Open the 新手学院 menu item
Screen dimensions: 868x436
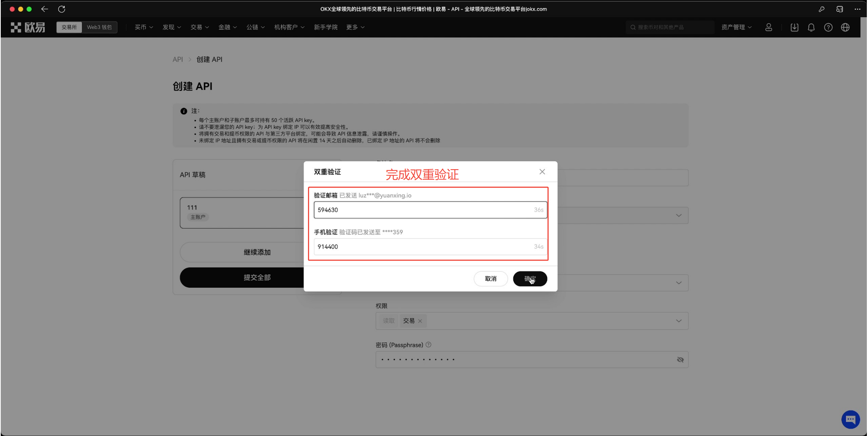click(325, 27)
